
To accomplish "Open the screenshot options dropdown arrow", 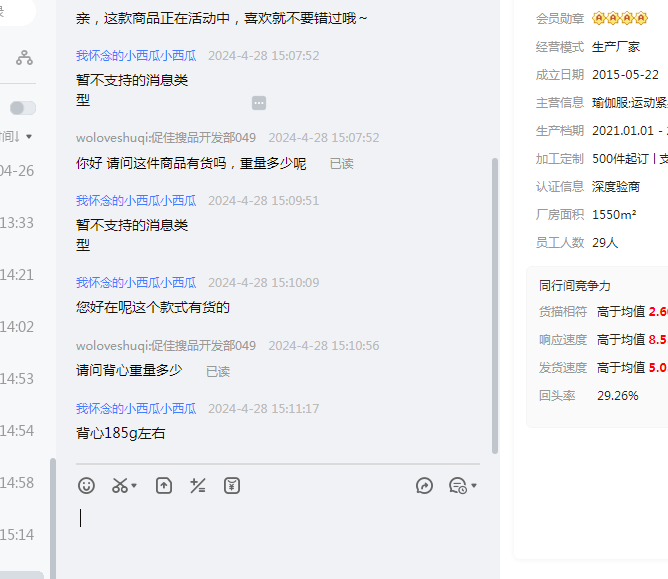I will click(134, 486).
